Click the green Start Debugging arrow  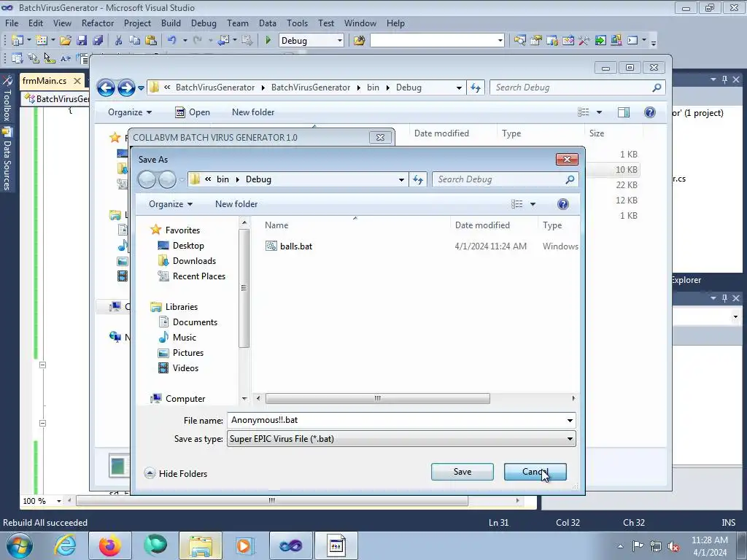[x=268, y=41]
